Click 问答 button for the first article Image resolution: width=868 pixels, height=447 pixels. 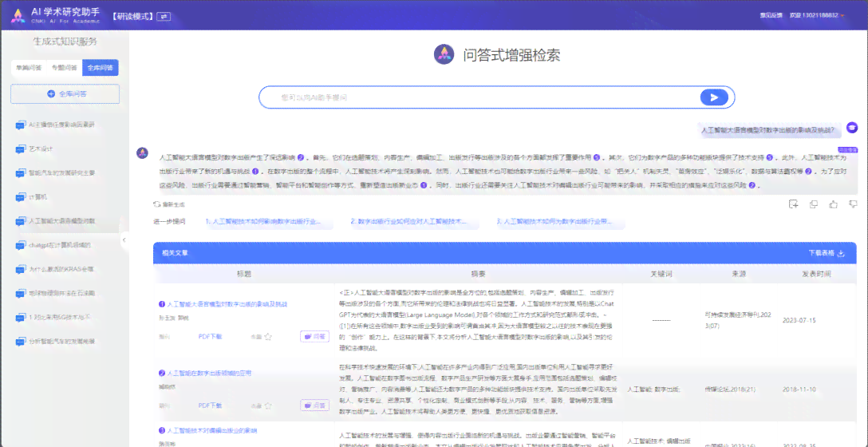[x=315, y=336]
